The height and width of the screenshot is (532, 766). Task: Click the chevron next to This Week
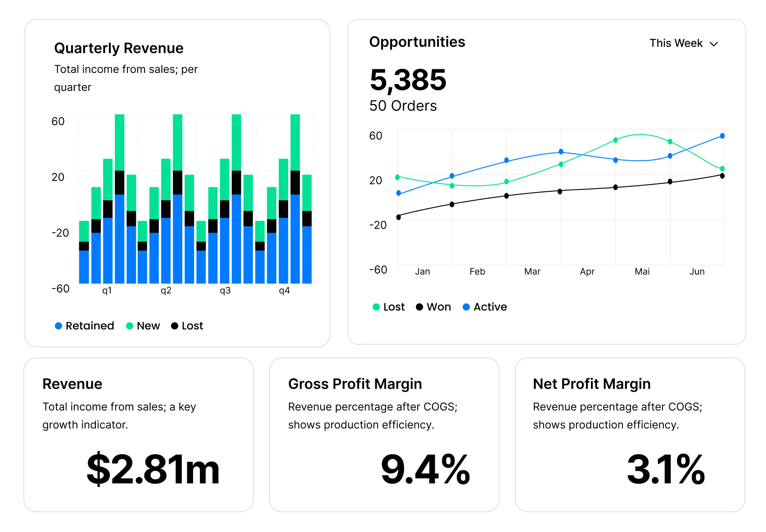tap(714, 44)
